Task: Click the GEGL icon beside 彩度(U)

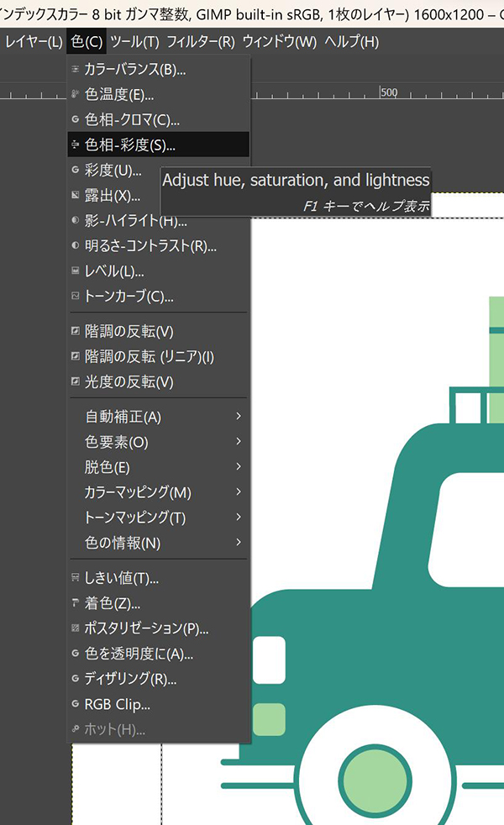Action: [76, 170]
